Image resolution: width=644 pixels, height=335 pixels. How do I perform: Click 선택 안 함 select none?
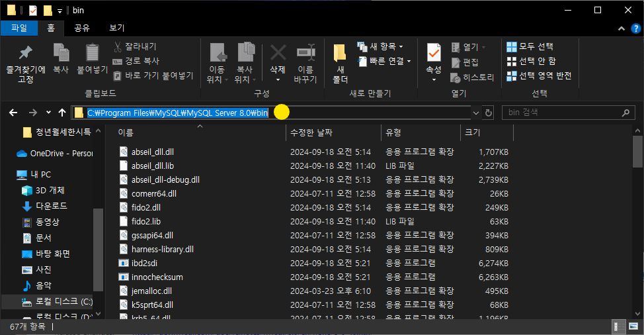531,62
